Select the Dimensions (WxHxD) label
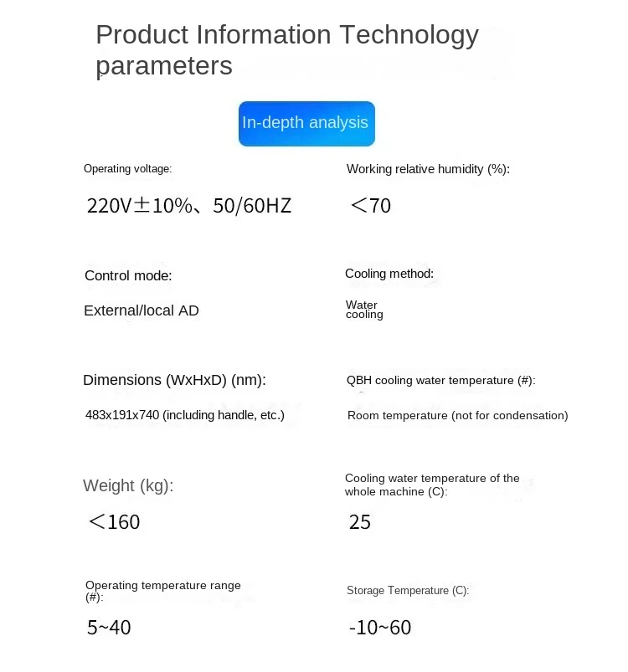 coord(174,381)
